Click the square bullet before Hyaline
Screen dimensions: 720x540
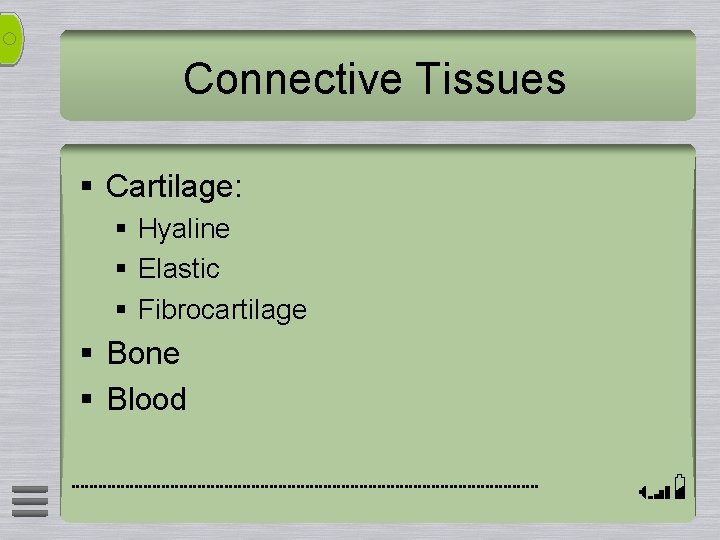[x=121, y=228]
